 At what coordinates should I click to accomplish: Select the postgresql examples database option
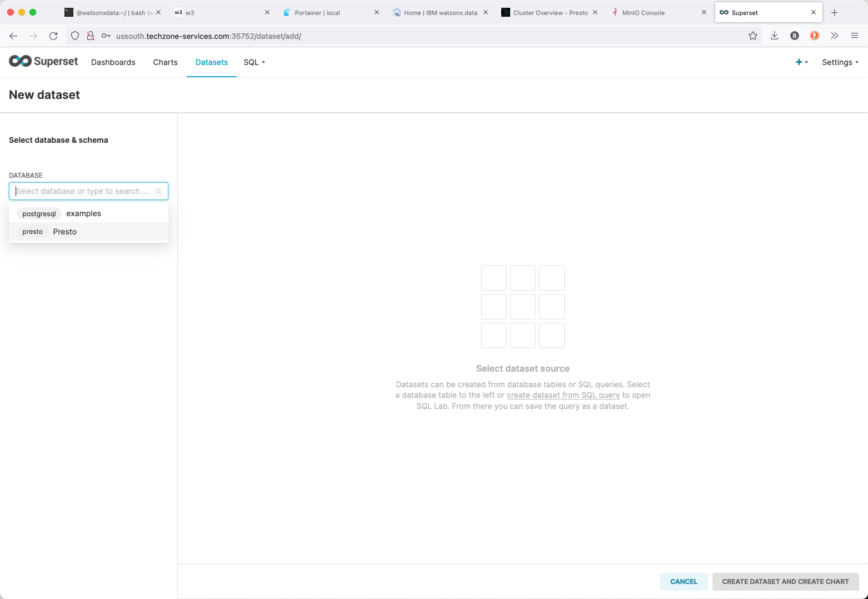click(x=88, y=213)
